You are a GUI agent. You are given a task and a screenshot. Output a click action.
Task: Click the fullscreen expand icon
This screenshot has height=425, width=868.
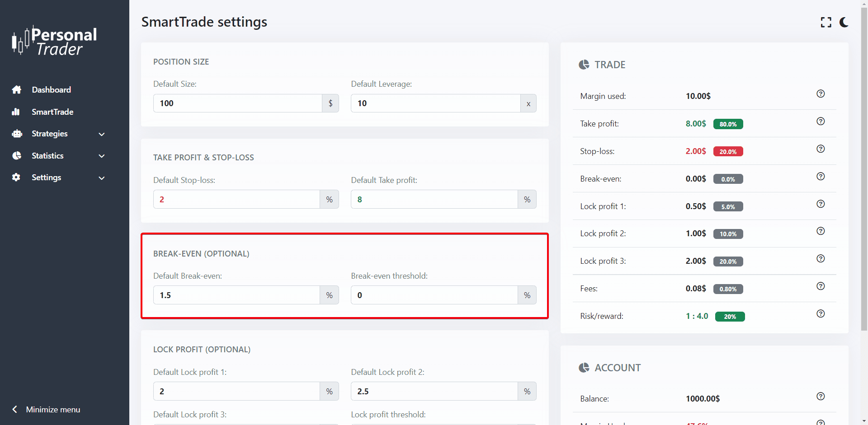click(826, 23)
